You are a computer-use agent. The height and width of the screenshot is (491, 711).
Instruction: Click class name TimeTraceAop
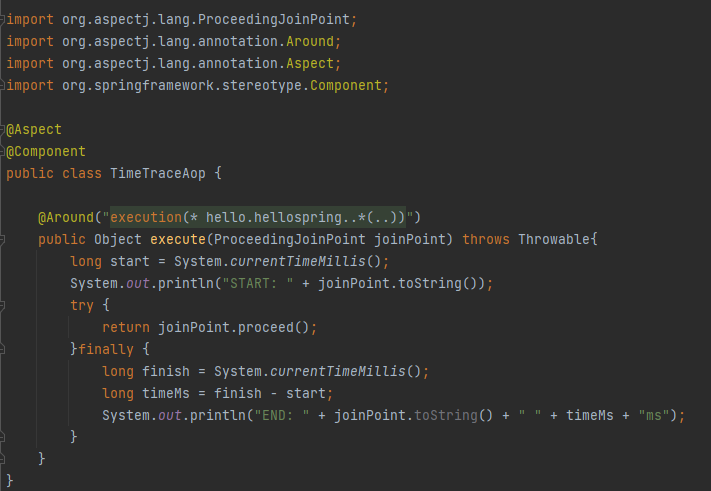click(158, 173)
